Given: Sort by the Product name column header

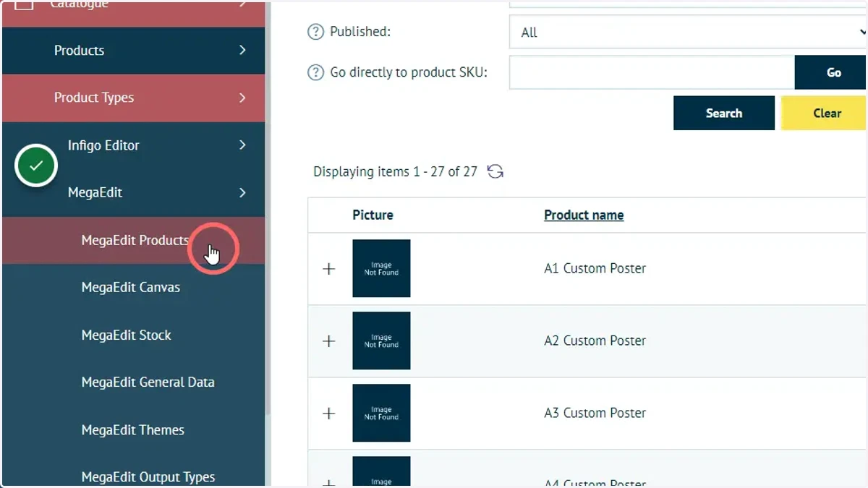Looking at the screenshot, I should click(x=584, y=215).
